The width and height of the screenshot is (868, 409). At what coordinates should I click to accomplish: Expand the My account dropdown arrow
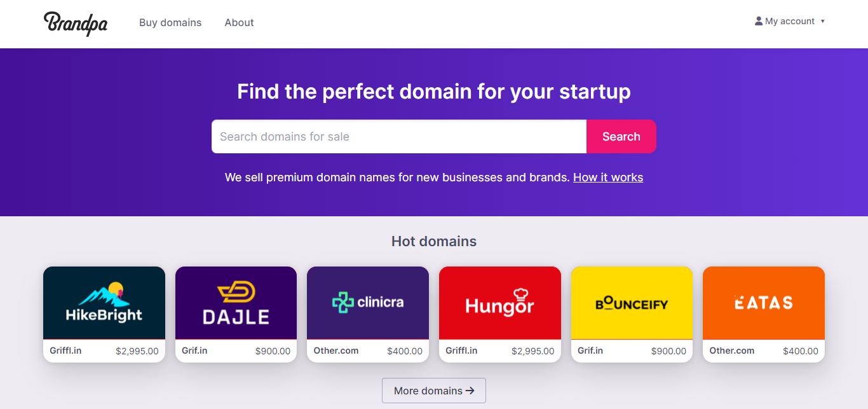click(x=822, y=22)
